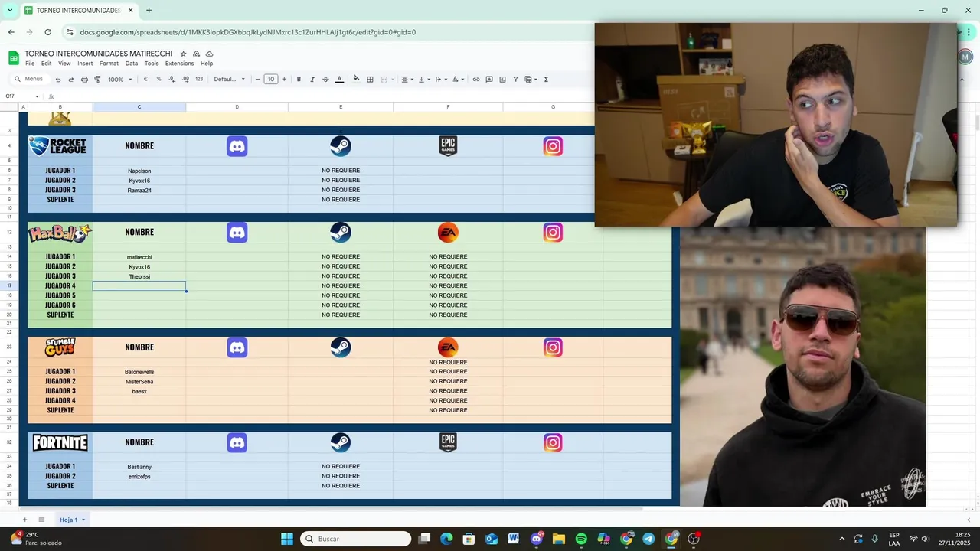Open text rotation dropdown

click(458, 80)
